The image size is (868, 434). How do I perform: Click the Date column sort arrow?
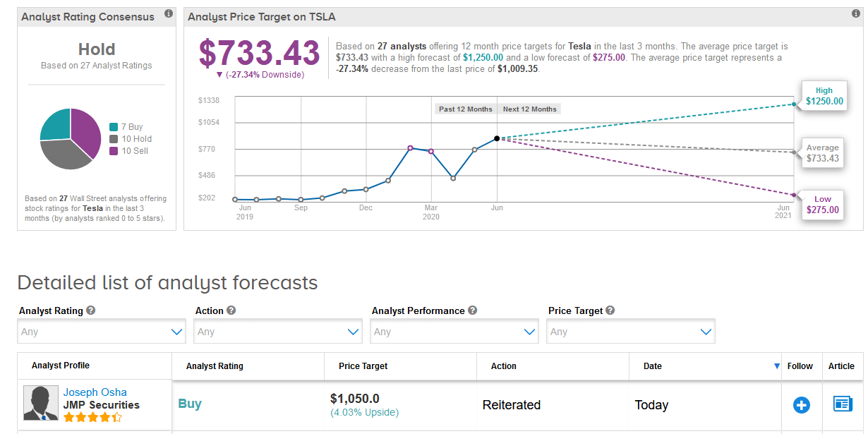(777, 366)
